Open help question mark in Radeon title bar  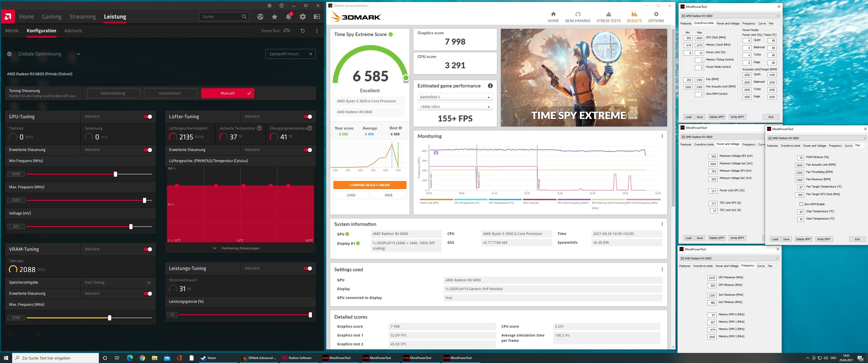click(281, 6)
